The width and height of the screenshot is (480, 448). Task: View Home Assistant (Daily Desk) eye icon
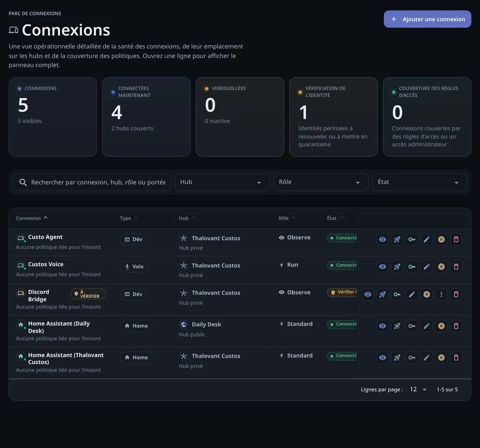[x=383, y=326]
